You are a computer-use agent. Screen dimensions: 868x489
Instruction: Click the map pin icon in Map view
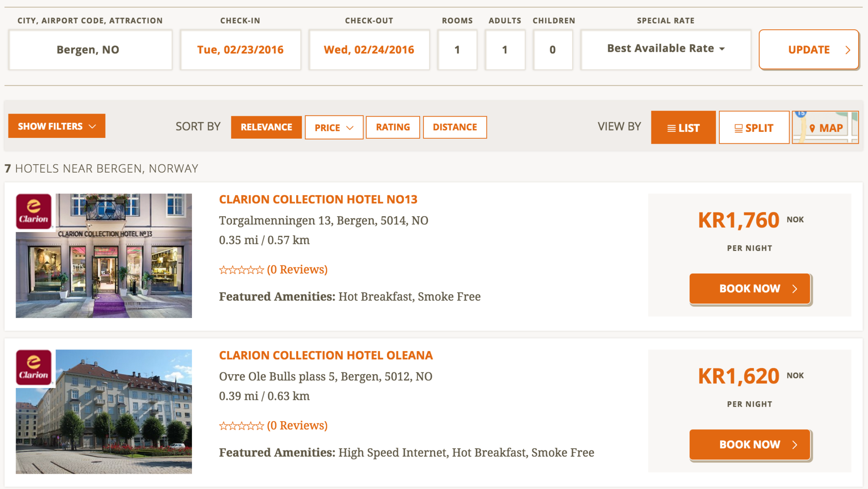tap(812, 128)
